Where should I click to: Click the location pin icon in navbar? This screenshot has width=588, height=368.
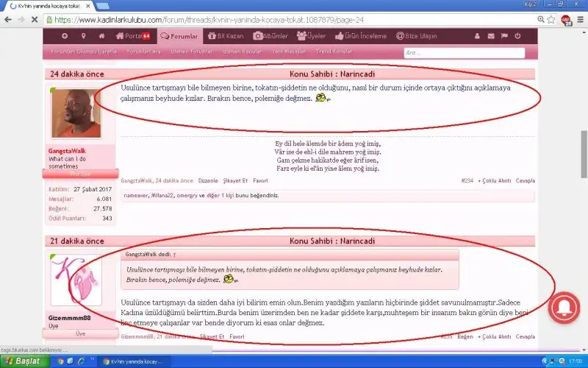83,35
